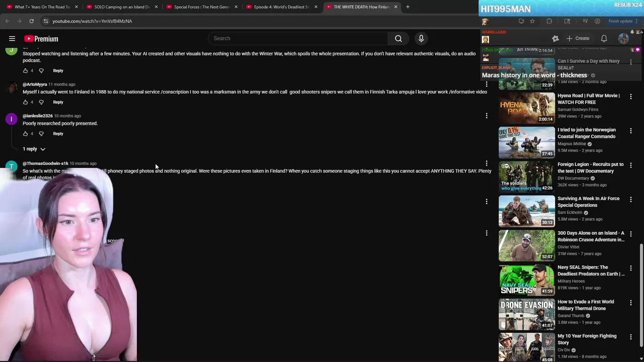Open options for Foreign Legion documentary
The height and width of the screenshot is (362, 644).
(x=630, y=165)
